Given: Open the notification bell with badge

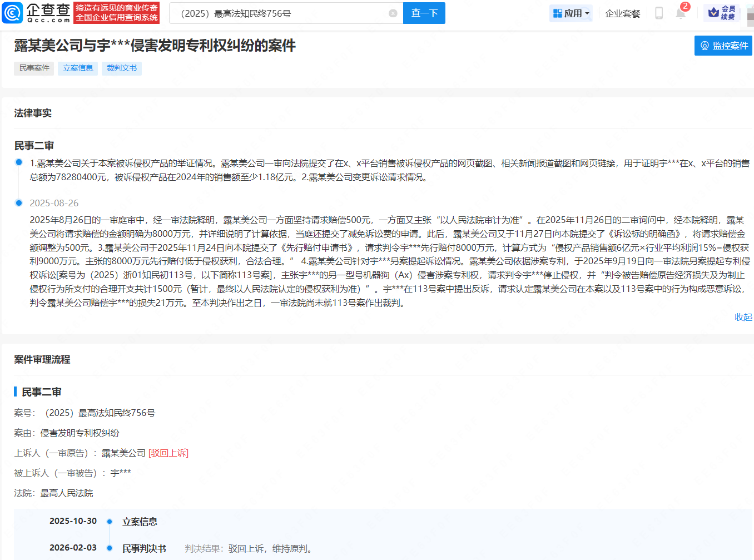Looking at the screenshot, I should tap(681, 13).
